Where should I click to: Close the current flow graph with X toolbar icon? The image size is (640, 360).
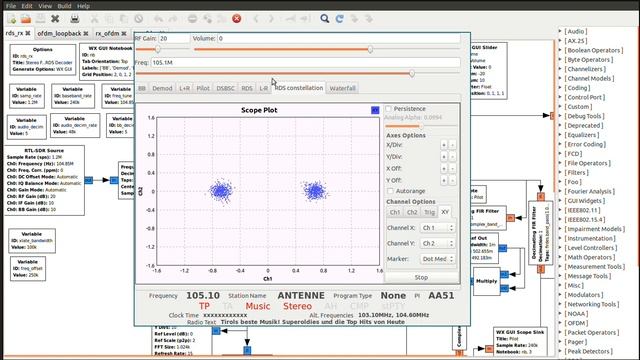(x=55, y=19)
